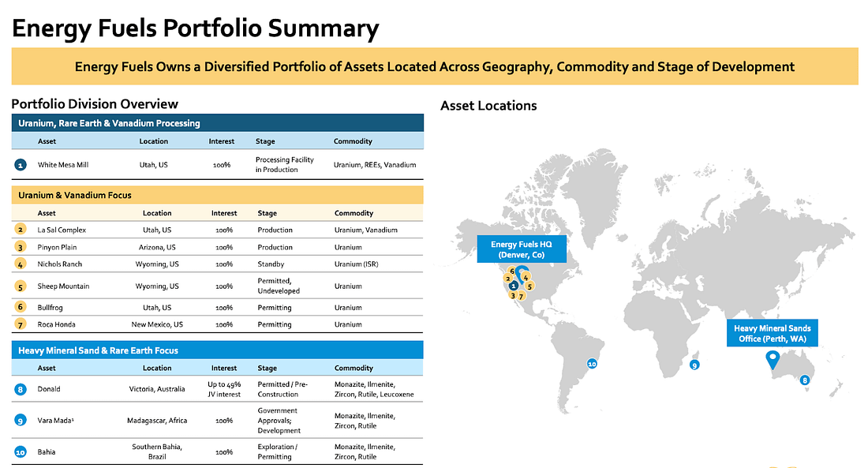The height and width of the screenshot is (468, 868).
Task: Click map marker 8 on southeastern Australia
Action: 805,380
